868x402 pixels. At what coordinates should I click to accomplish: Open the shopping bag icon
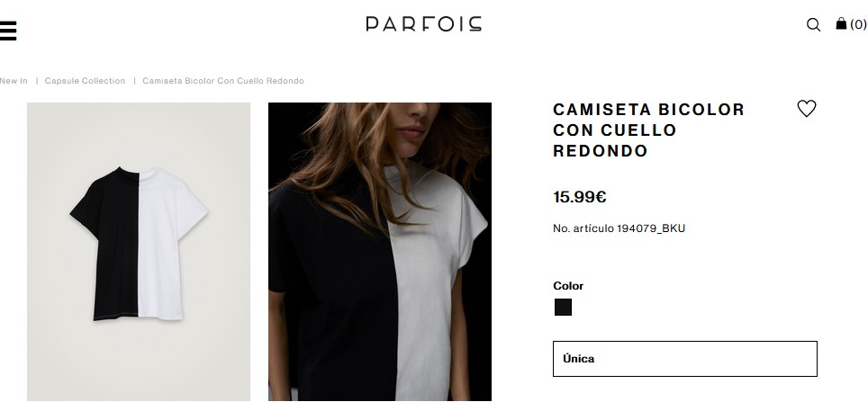click(x=841, y=23)
